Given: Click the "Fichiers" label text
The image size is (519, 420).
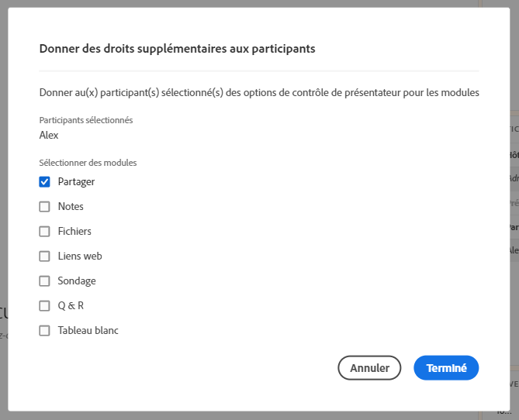Looking at the screenshot, I should click(74, 232).
